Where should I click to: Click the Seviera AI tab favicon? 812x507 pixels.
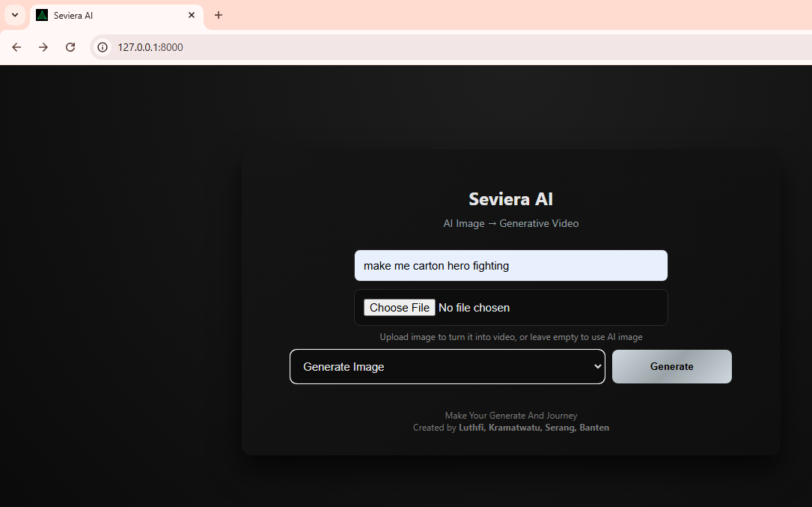42,15
